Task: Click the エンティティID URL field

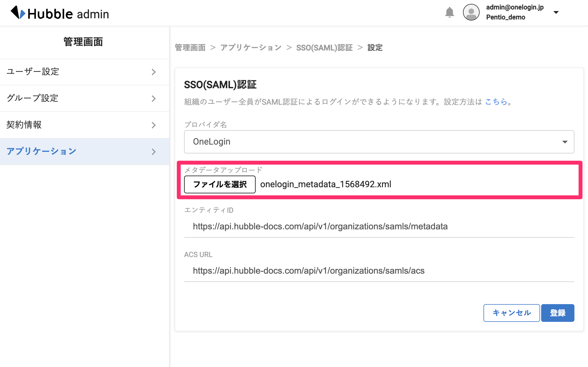Action: [379, 227]
